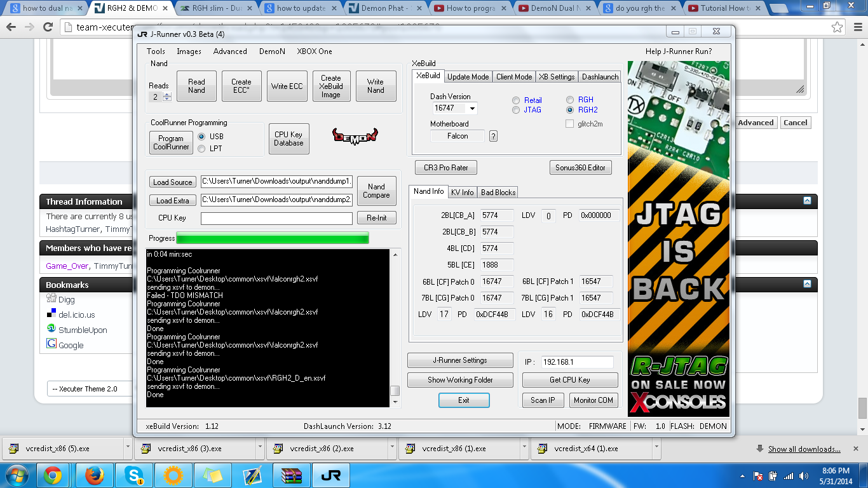The height and width of the screenshot is (488, 868).
Task: Click the browser page scrollbar thumb
Action: pos(862,408)
